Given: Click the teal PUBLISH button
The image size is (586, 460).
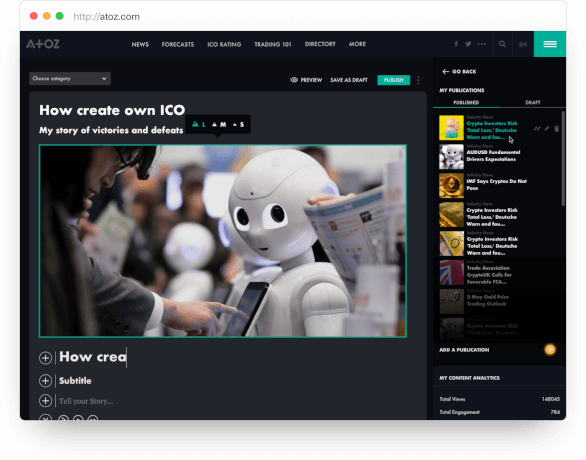Looking at the screenshot, I should [394, 80].
